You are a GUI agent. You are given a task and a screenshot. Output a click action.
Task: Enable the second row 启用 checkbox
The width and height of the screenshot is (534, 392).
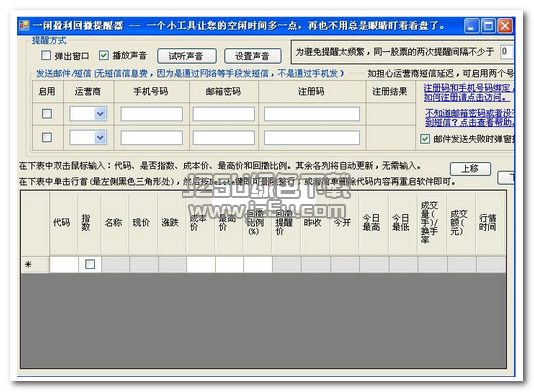(47, 137)
